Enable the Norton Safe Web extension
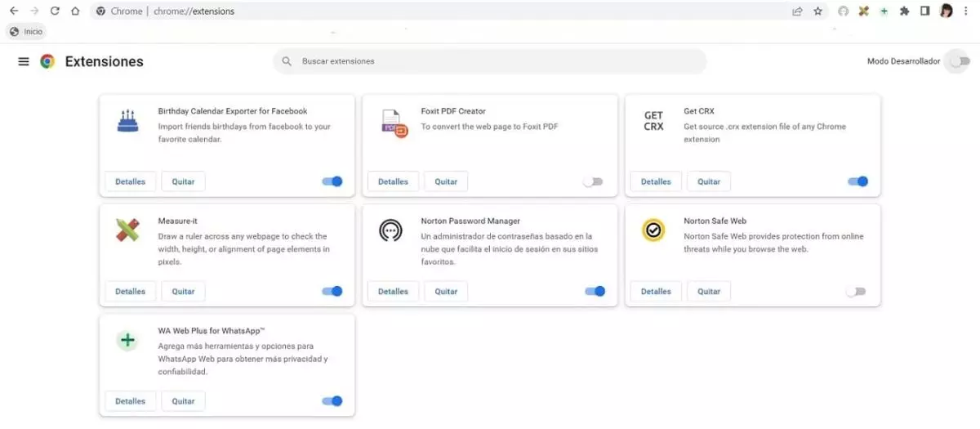980x429 pixels. (x=856, y=291)
